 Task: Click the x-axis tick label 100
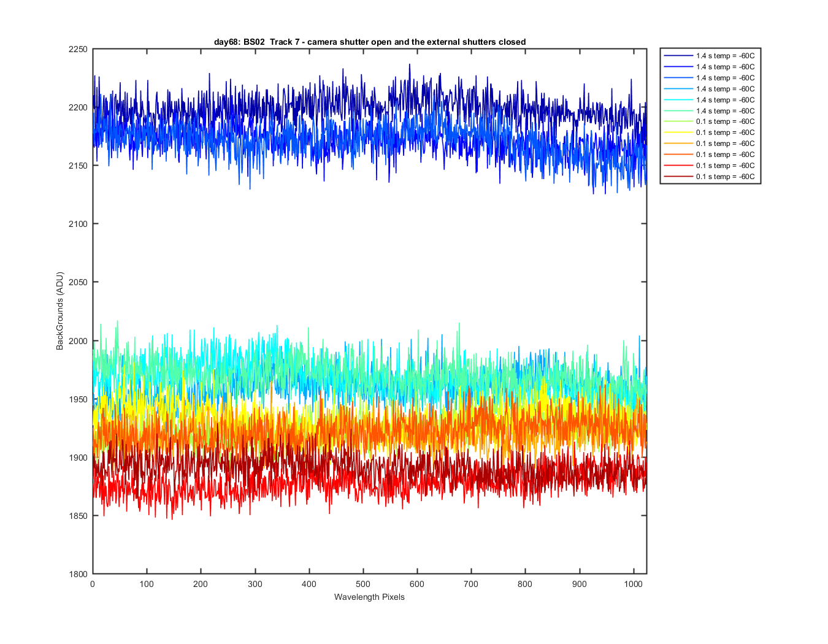pos(147,584)
